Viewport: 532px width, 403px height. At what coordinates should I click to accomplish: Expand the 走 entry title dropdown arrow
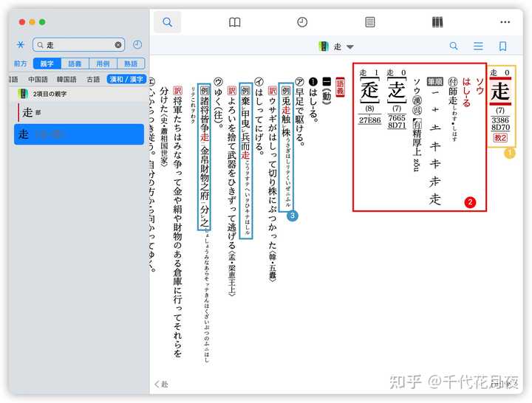349,46
